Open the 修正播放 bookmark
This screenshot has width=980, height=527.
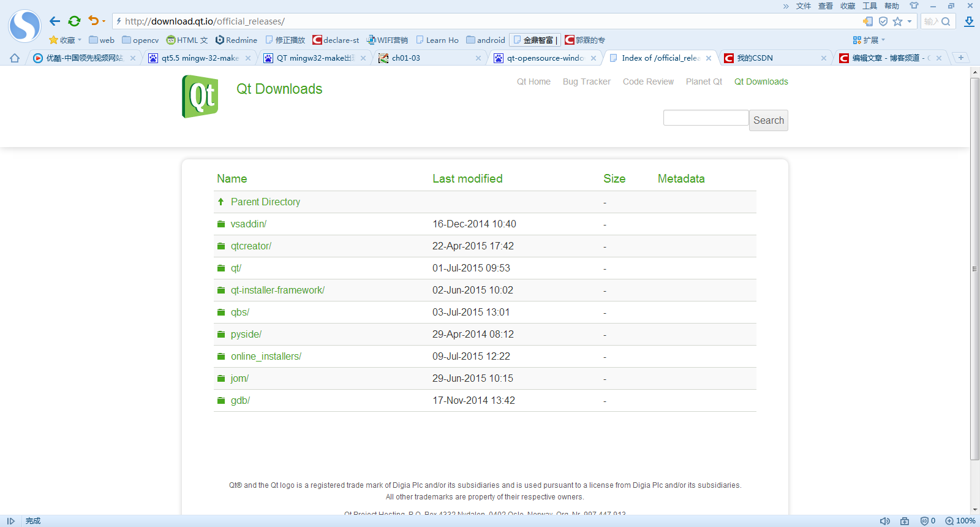click(x=285, y=40)
